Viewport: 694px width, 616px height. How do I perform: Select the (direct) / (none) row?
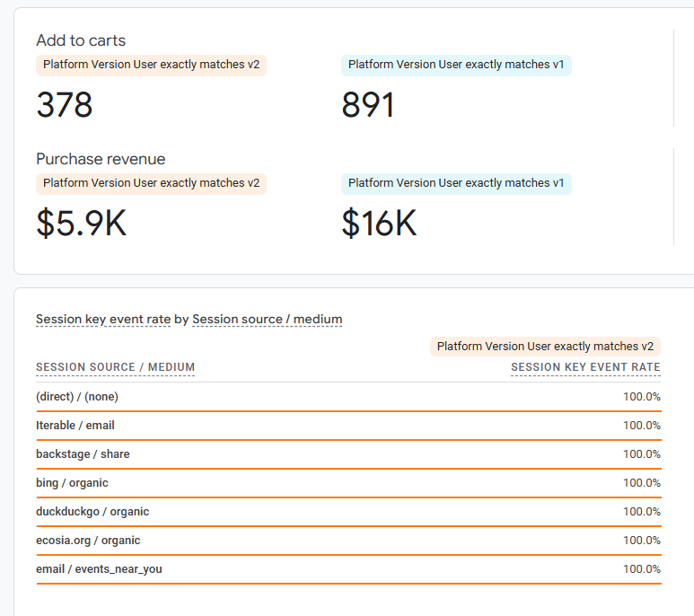pyautogui.click(x=348, y=397)
